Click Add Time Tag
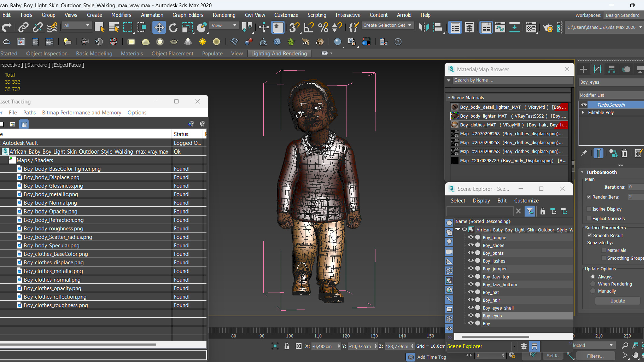Screen dimensions: 644x362 click(431, 357)
